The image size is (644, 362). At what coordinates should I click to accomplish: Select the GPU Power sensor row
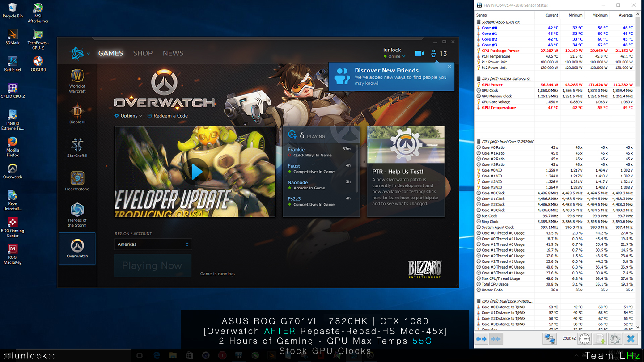[x=555, y=85]
